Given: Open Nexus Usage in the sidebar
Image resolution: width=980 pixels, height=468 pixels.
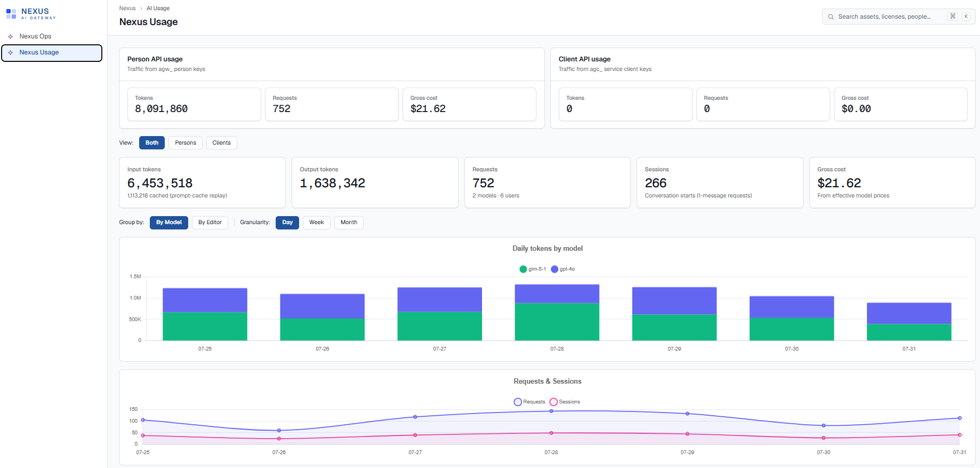Looking at the screenshot, I should click(x=52, y=53).
